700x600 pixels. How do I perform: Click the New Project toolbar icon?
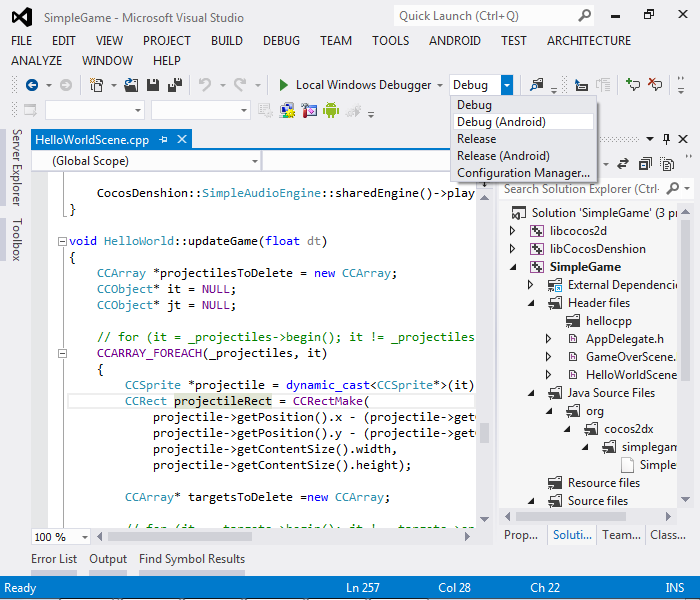pyautogui.click(x=96, y=85)
